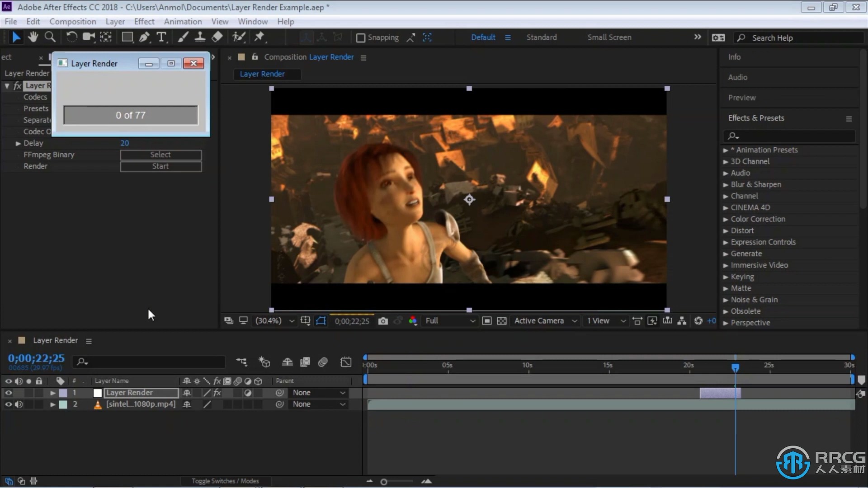Image resolution: width=868 pixels, height=488 pixels.
Task: Open the Show Channel color icon
Action: coord(412,321)
